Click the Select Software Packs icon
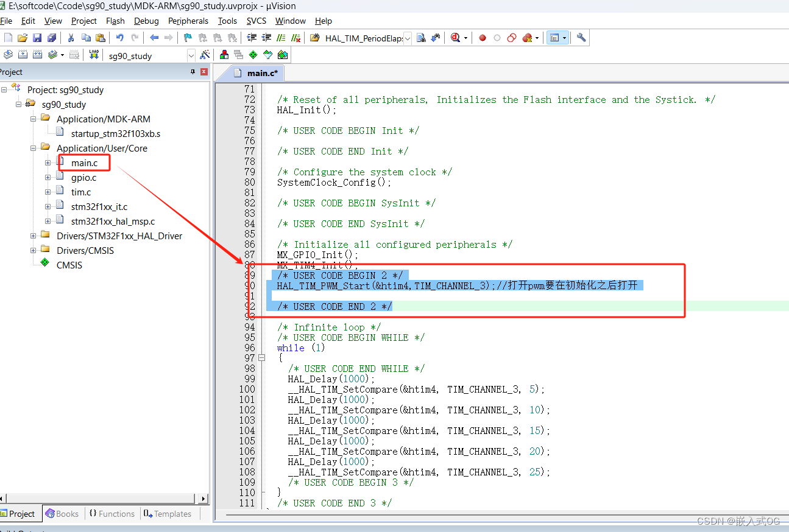 268,55
